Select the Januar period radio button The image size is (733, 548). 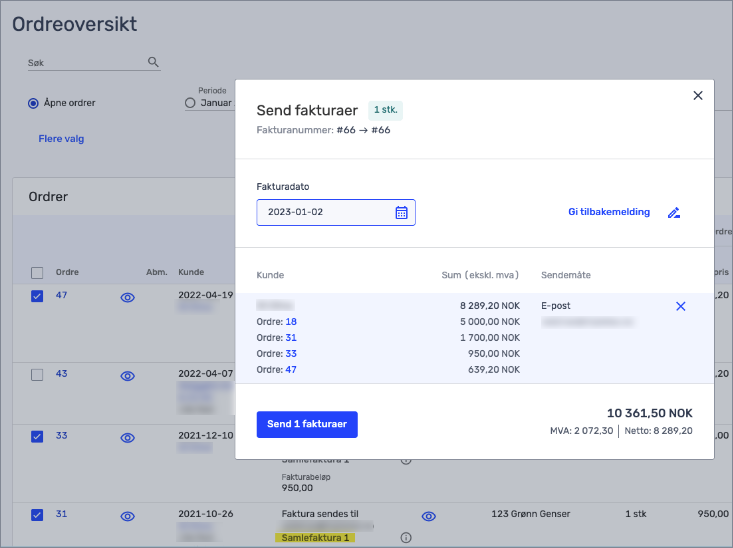[190, 103]
